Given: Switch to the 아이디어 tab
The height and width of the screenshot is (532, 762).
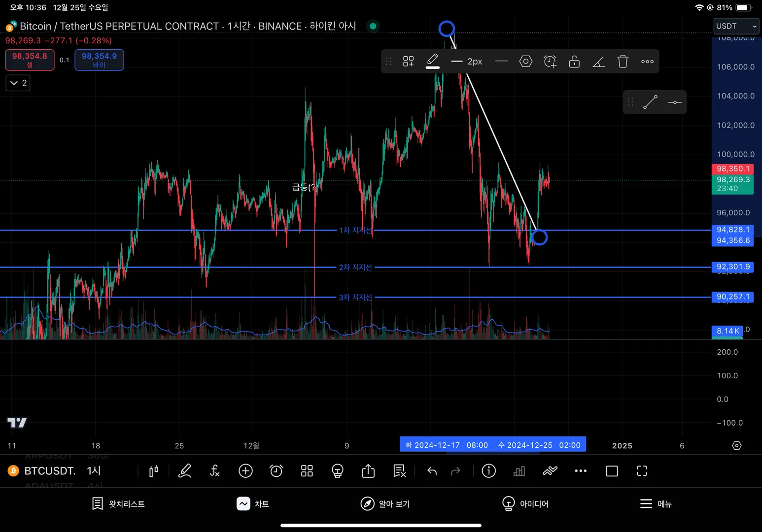Looking at the screenshot, I should point(525,503).
